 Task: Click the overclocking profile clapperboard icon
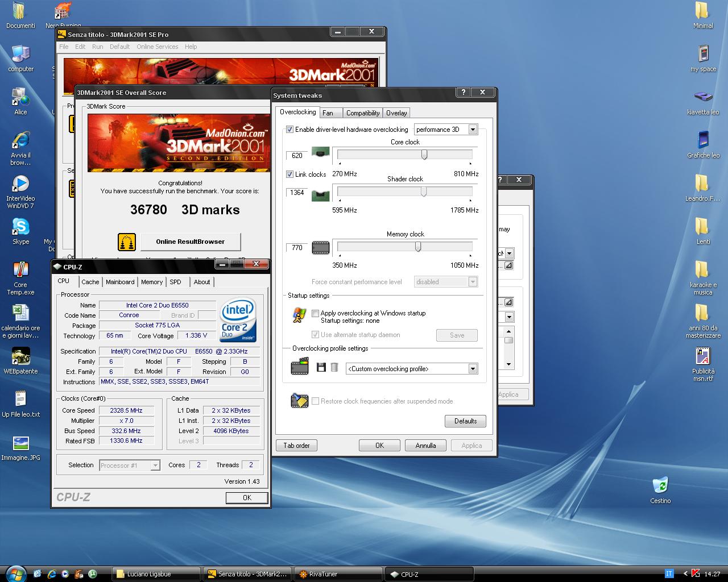coord(300,367)
